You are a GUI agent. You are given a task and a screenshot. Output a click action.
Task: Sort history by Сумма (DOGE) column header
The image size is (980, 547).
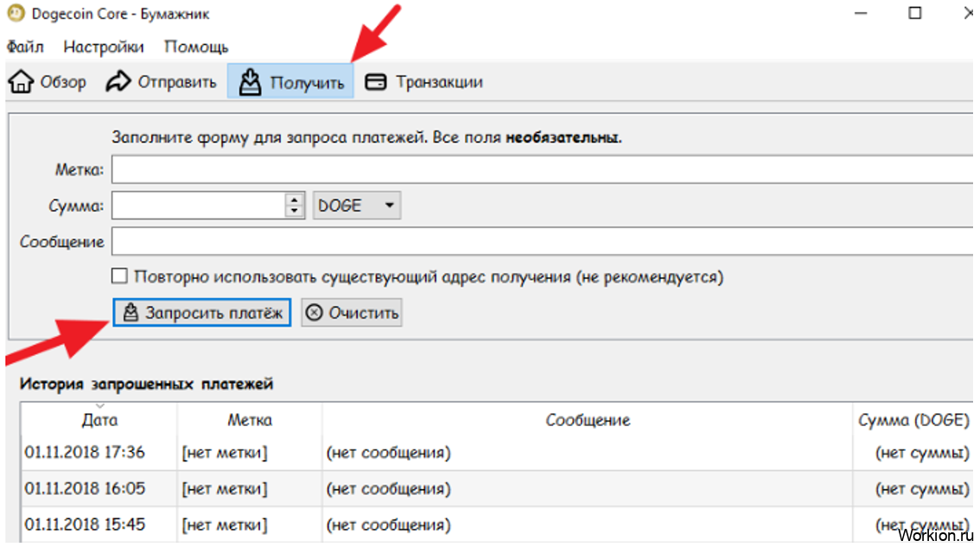click(913, 420)
